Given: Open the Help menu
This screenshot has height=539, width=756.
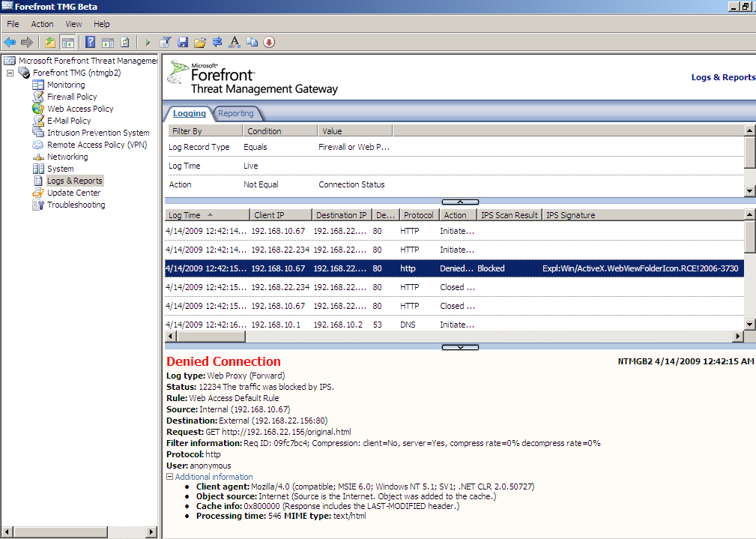Looking at the screenshot, I should click(x=102, y=24).
